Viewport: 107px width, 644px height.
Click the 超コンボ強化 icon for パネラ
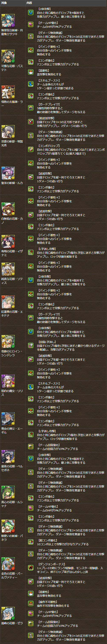[x=30, y=542]
